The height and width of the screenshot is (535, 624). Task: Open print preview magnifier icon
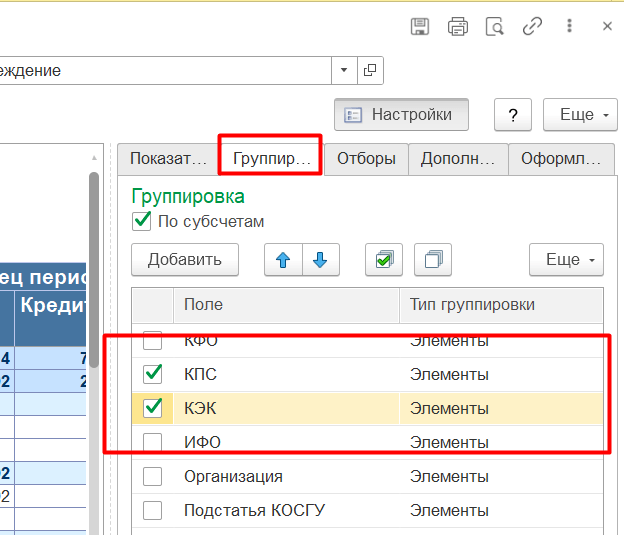click(494, 27)
